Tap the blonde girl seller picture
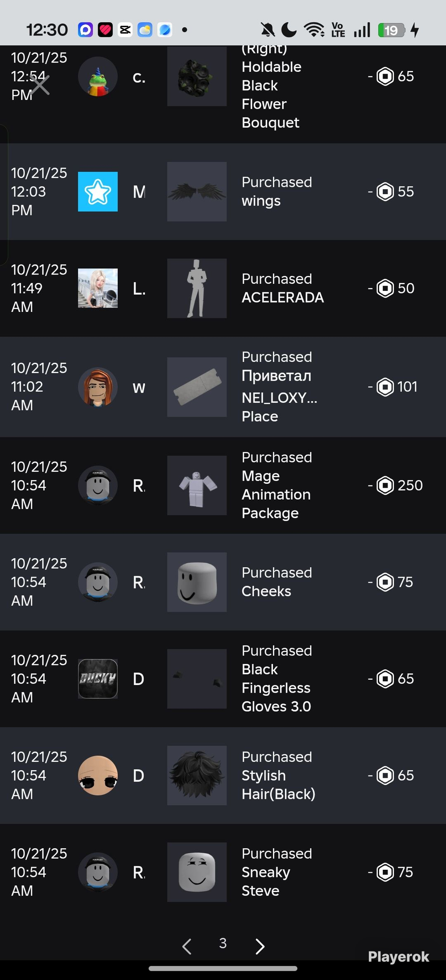Viewport: 446px width, 980px height. point(98,288)
